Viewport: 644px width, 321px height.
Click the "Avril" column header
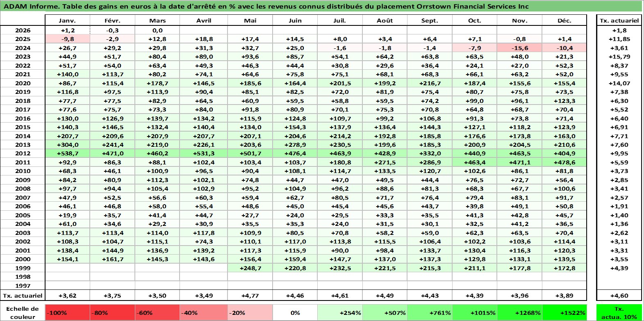[203, 20]
